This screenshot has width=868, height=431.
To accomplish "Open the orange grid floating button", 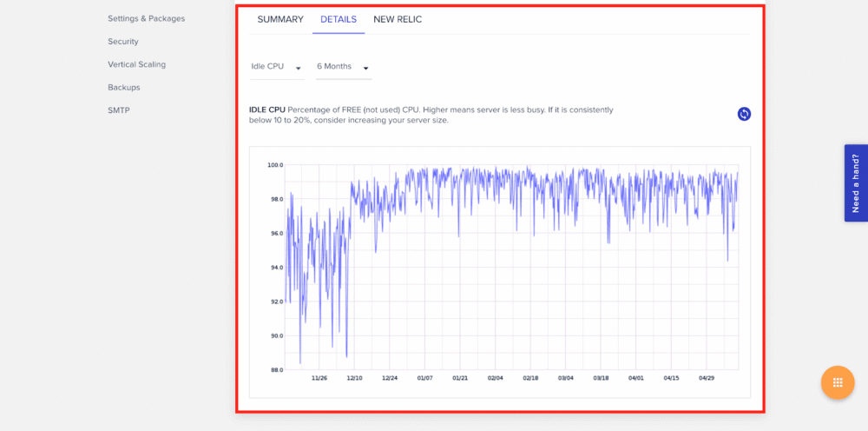I will coord(838,382).
